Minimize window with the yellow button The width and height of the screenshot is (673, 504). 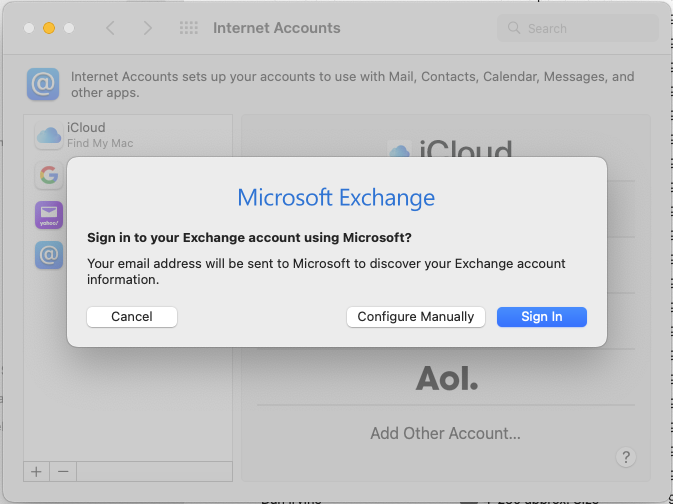(49, 28)
